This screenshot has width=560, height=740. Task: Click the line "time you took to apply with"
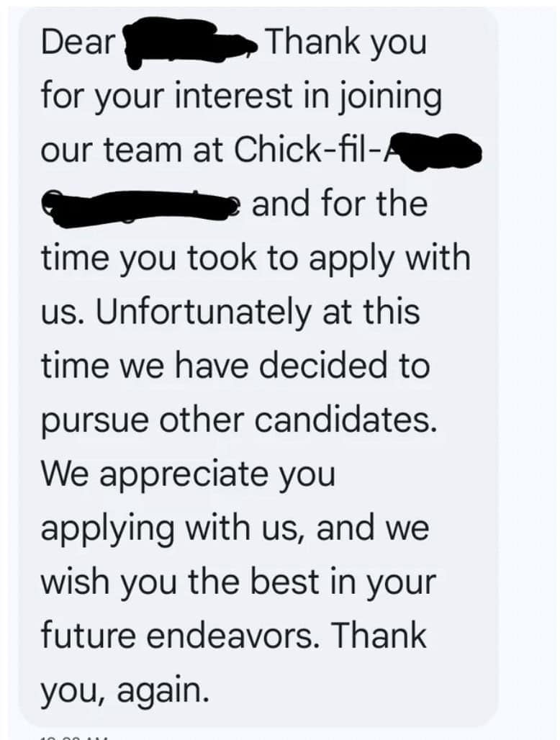click(256, 258)
